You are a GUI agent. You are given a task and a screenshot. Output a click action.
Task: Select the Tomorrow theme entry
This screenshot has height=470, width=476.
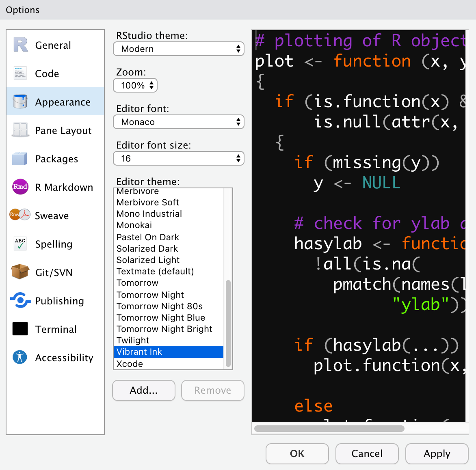pyautogui.click(x=169, y=283)
